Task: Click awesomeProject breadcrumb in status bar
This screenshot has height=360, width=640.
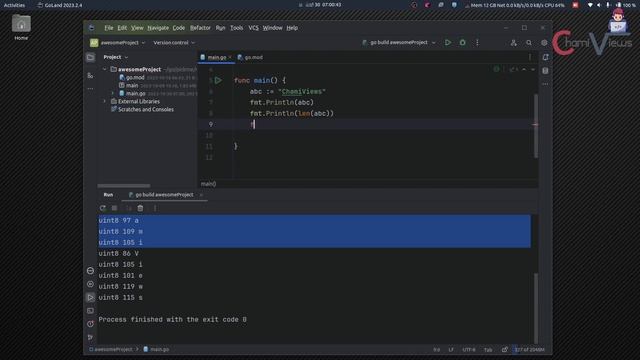Action: (111, 349)
